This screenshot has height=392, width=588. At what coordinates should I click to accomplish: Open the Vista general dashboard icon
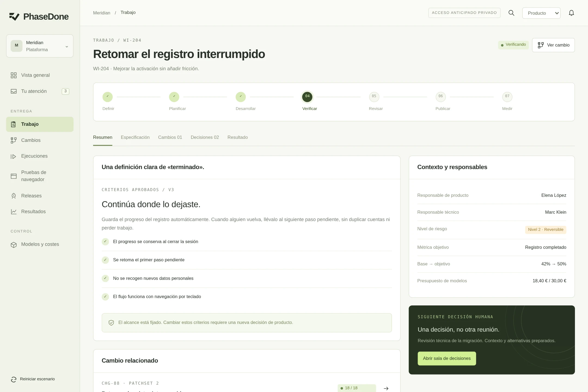pyautogui.click(x=14, y=75)
